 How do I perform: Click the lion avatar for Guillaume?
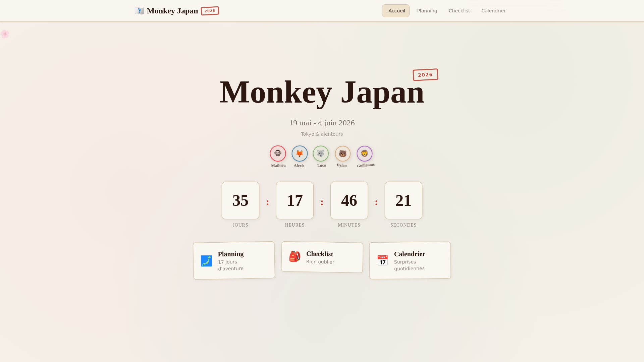pos(365,154)
